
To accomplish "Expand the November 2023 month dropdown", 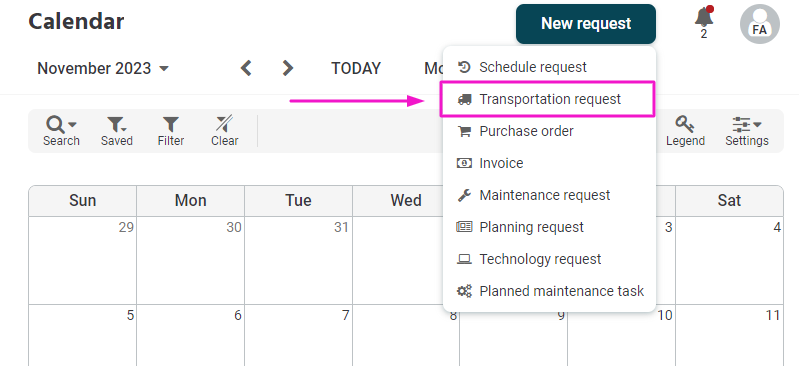I will coord(103,68).
